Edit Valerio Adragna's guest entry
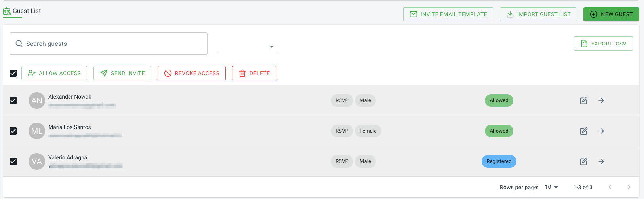This screenshot has height=199, width=644. click(584, 161)
